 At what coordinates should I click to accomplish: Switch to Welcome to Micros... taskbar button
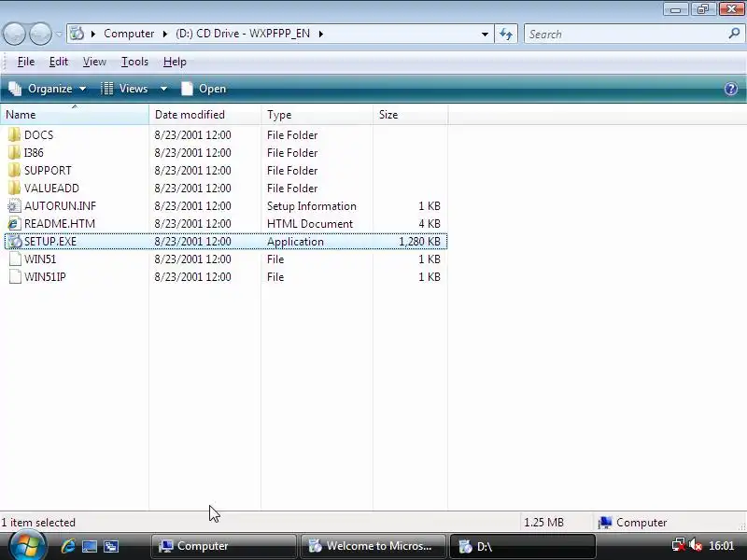pyautogui.click(x=373, y=546)
